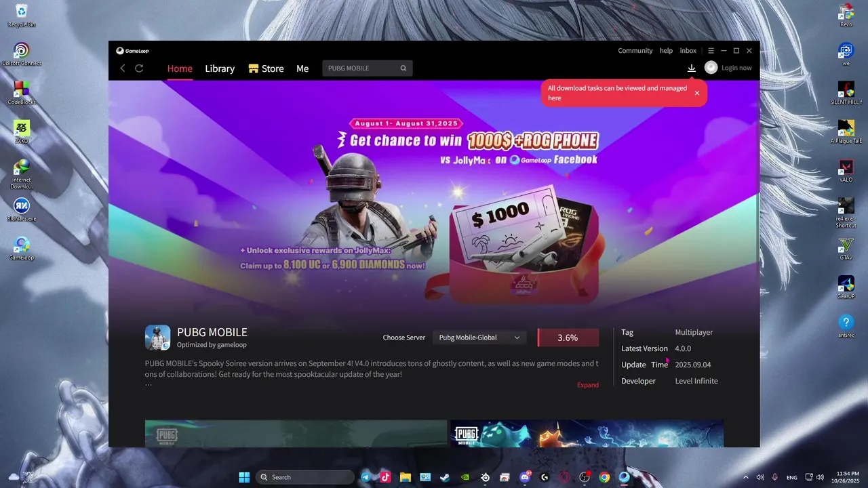Select Recycle Bin on desktop

coord(22,16)
